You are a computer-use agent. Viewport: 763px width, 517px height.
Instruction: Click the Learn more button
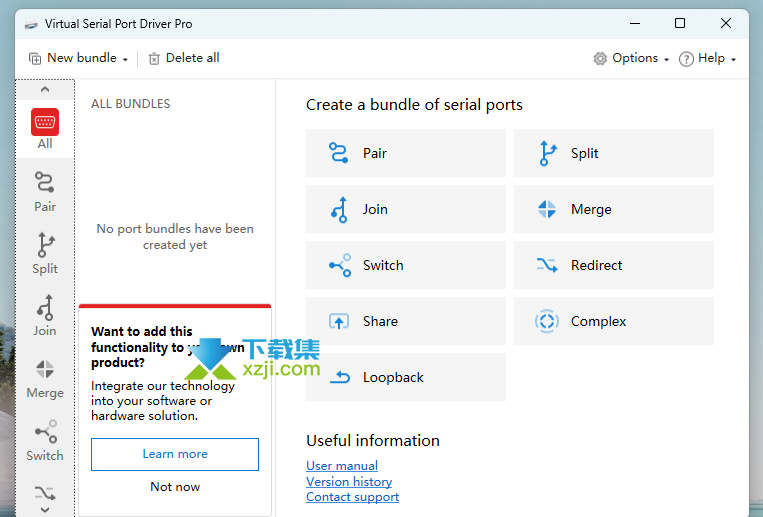175,454
